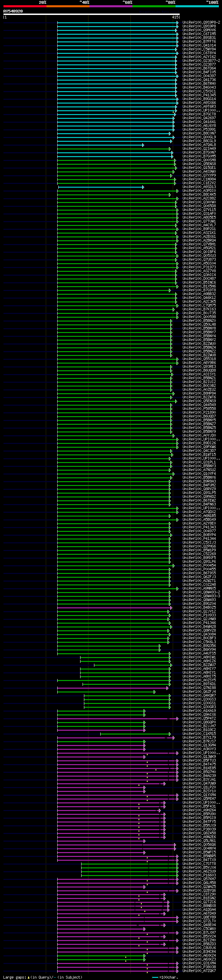Click hit label UniRef100_C8T290
The image size is (222, 980).
(199, 894)
